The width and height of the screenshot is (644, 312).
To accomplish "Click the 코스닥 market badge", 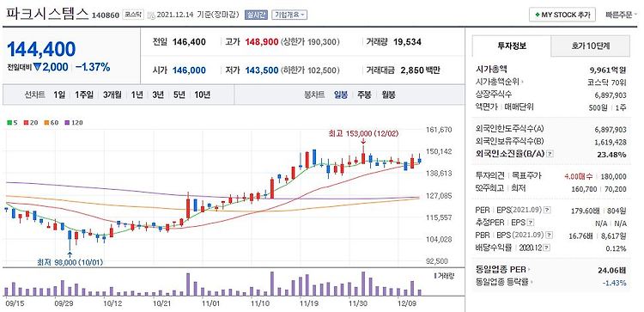I will tap(133, 15).
